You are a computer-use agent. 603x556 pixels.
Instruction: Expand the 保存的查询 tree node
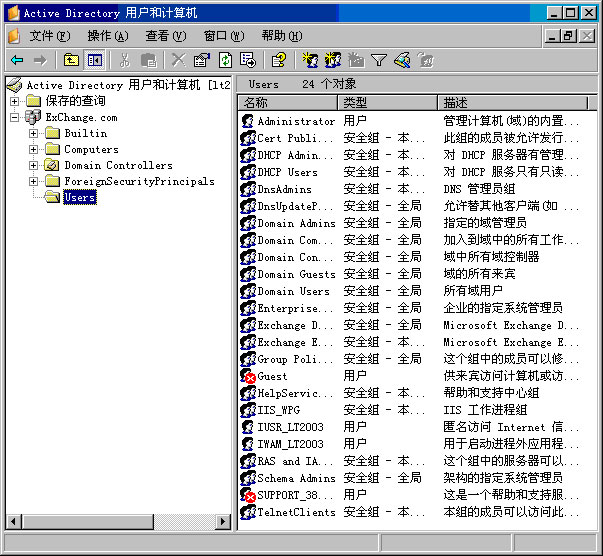(x=15, y=102)
